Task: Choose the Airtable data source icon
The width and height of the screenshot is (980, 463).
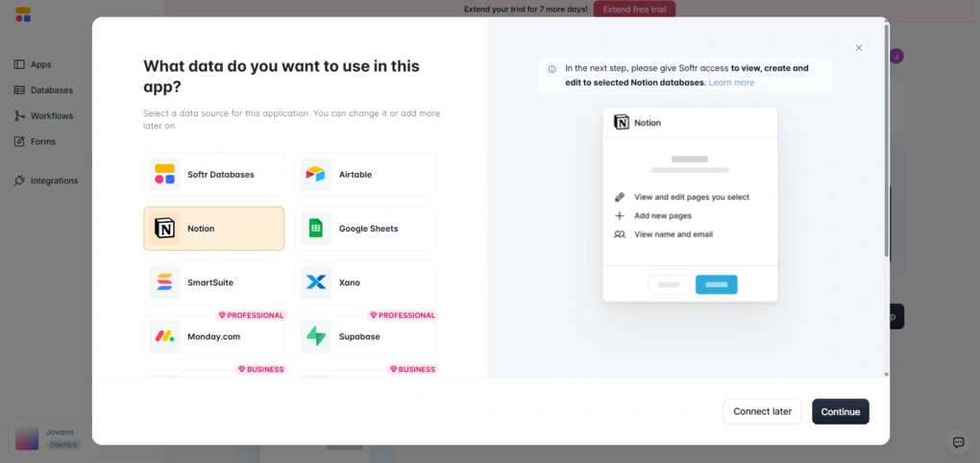Action: point(315,175)
